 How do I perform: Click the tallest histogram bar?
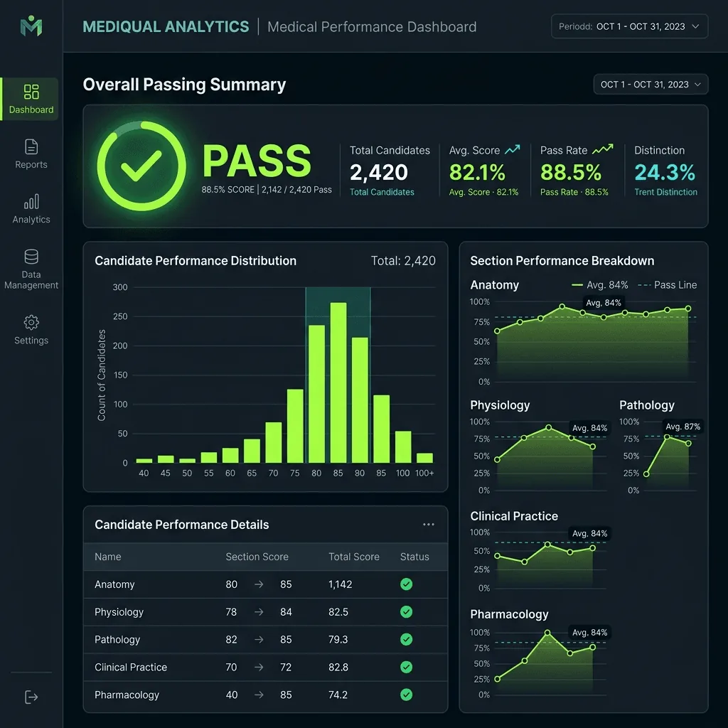pos(338,382)
